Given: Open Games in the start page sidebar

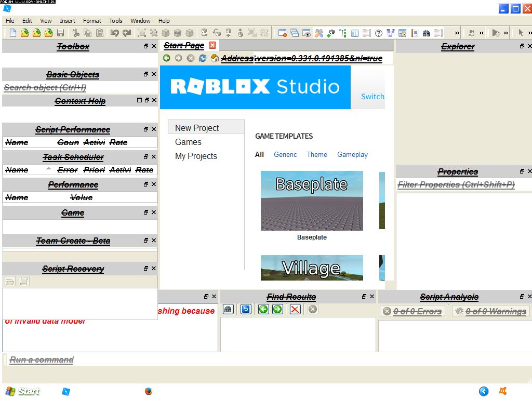Looking at the screenshot, I should (188, 142).
